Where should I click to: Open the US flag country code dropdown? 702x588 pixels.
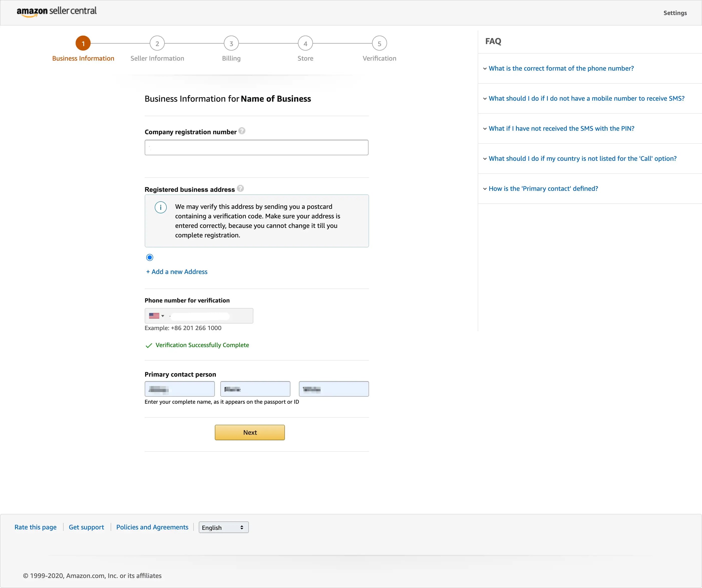pos(156,316)
